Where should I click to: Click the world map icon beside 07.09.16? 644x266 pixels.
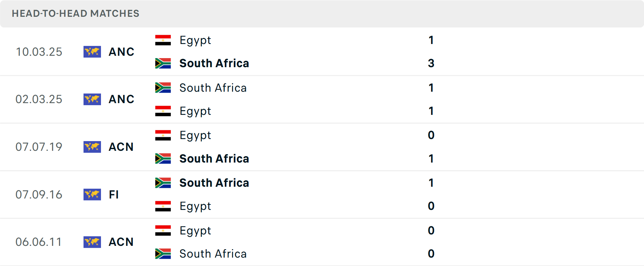[x=92, y=194]
